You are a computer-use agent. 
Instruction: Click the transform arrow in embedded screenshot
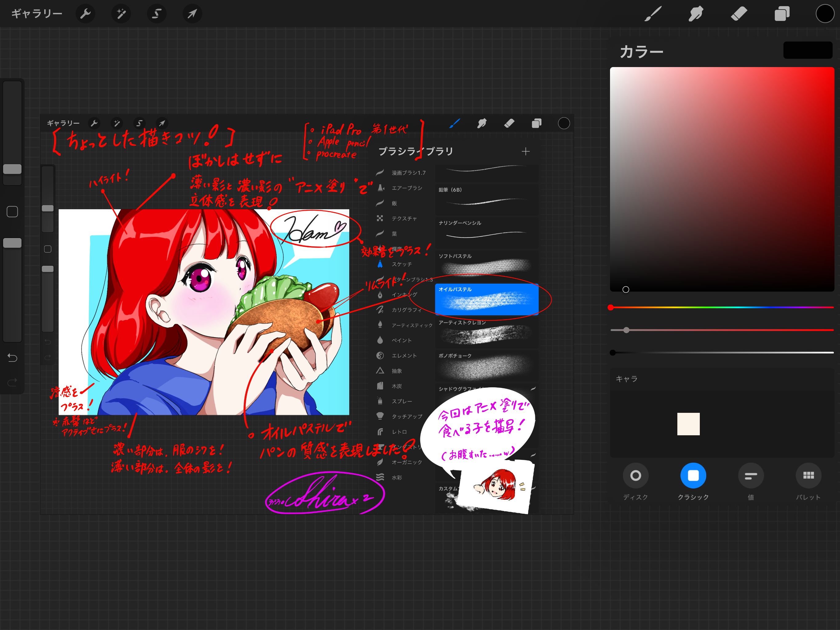tap(162, 123)
